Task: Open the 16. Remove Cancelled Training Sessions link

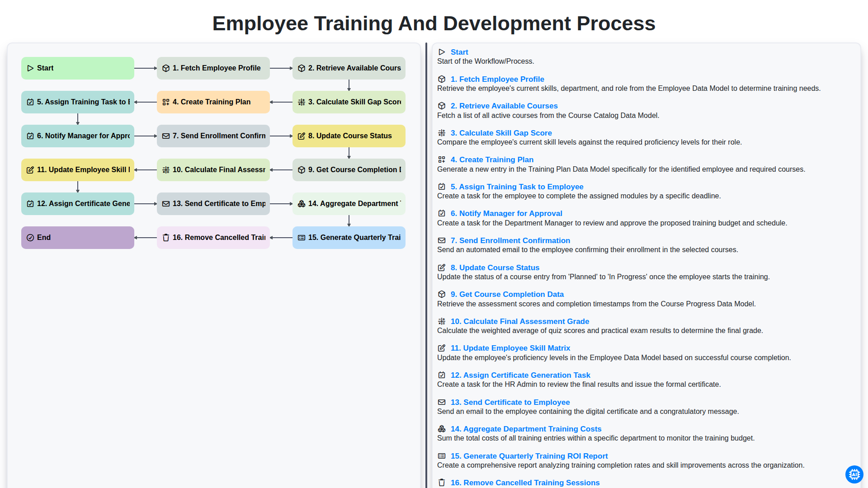Action: tap(525, 483)
